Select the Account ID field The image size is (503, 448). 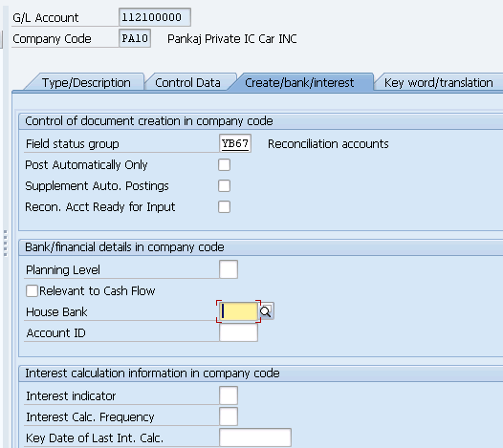pyautogui.click(x=238, y=332)
